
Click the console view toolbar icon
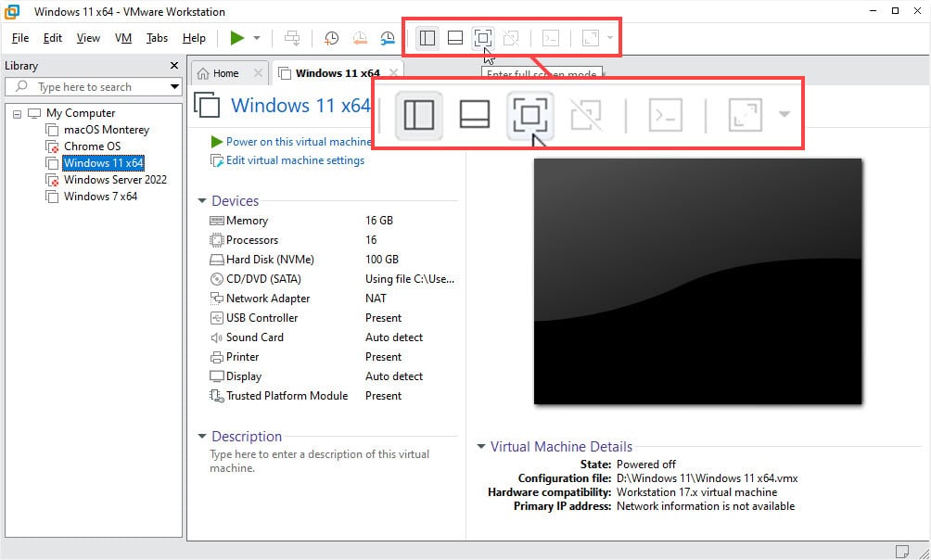click(x=551, y=38)
